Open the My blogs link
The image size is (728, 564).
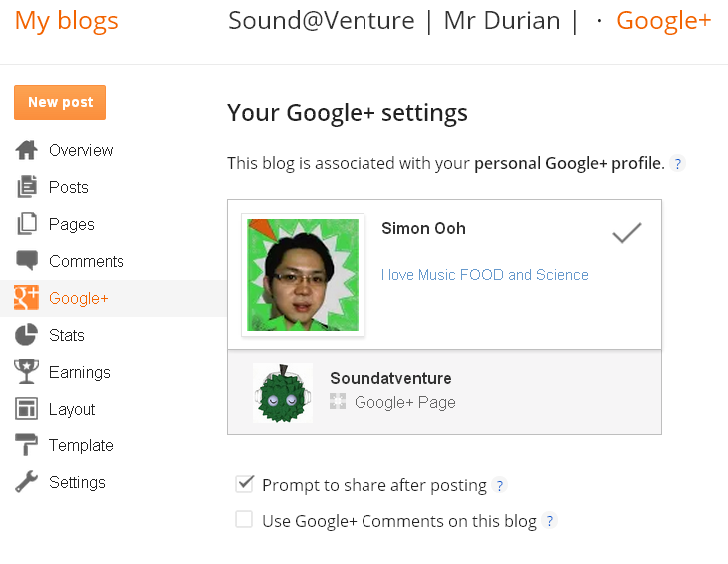(67, 21)
